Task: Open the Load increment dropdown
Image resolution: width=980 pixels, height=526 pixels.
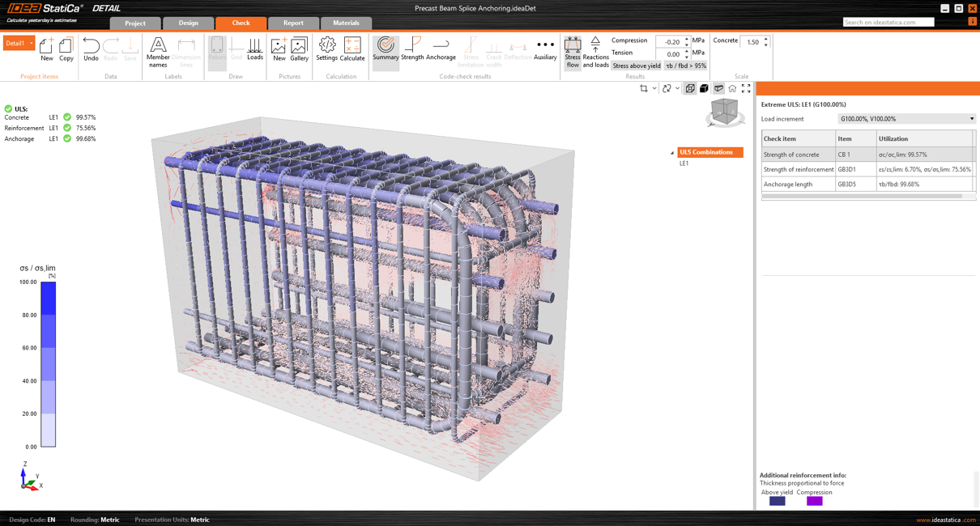Action: click(906, 119)
